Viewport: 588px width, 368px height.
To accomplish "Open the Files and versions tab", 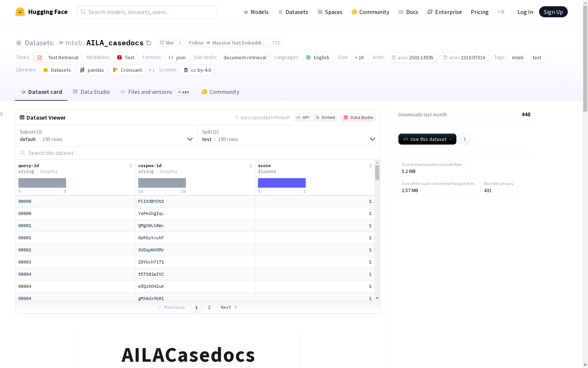I will coord(155,92).
